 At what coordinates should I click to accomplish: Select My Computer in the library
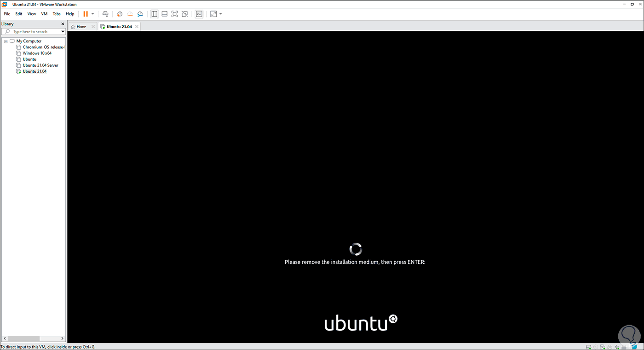coord(29,41)
